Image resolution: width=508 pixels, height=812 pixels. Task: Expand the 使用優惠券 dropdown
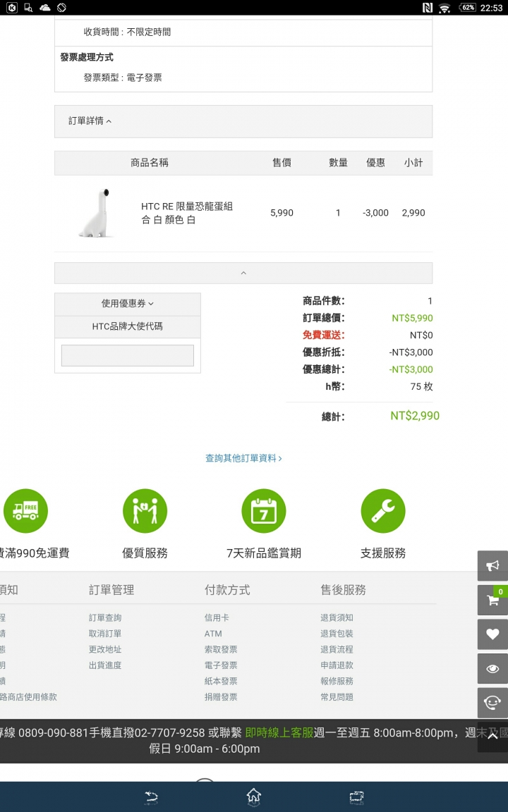(128, 304)
